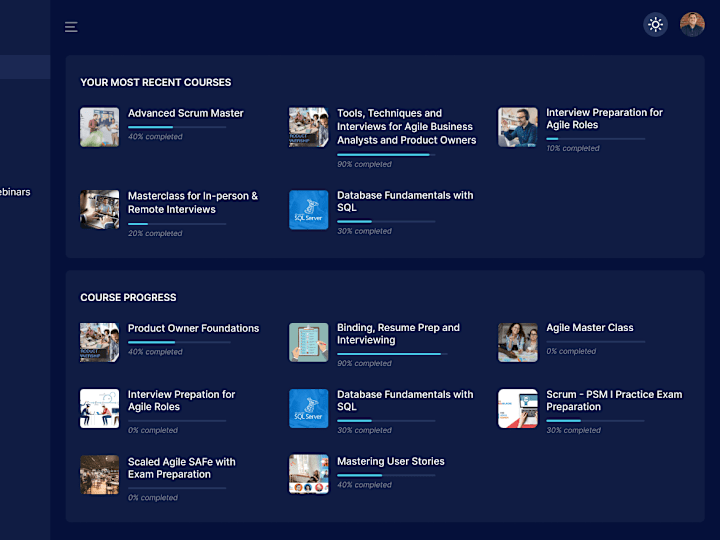Click the Product Owner Foundations progress bar
Image resolution: width=720 pixels, height=540 pixels.
[179, 342]
